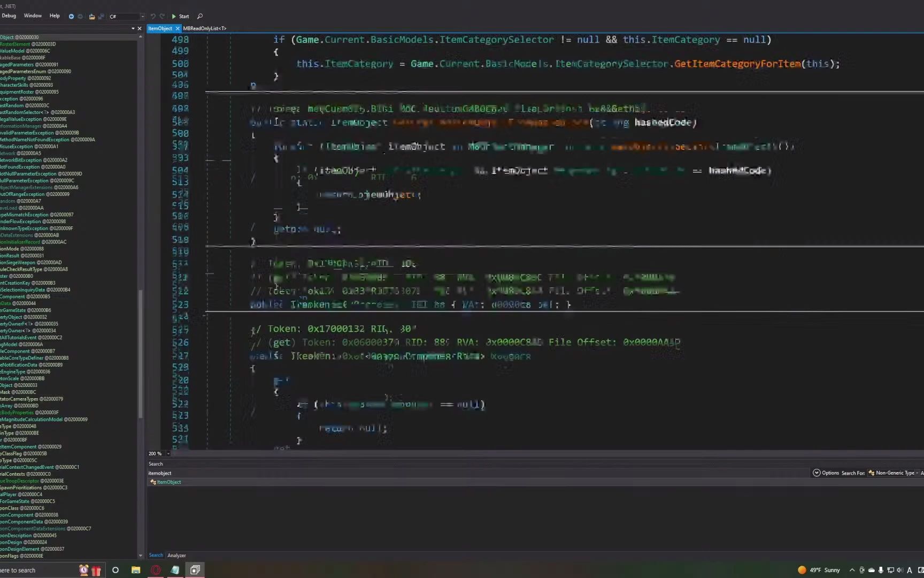Select ValueModel @0200006C in tree
Viewport: 924px width, 578px height.
(x=25, y=51)
